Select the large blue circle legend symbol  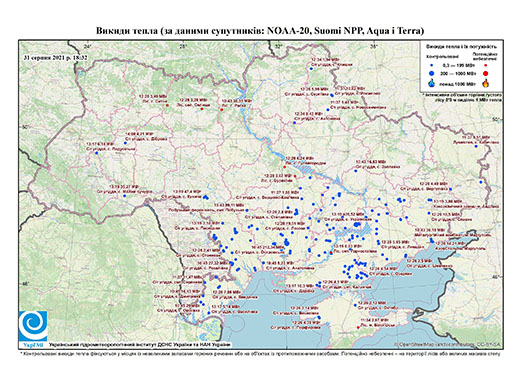[432, 73]
